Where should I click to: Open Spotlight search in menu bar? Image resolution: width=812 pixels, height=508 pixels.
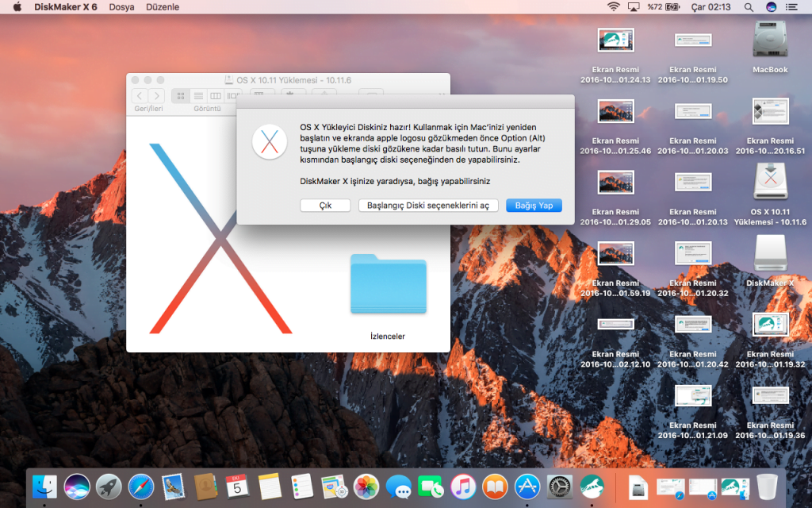(x=749, y=7)
